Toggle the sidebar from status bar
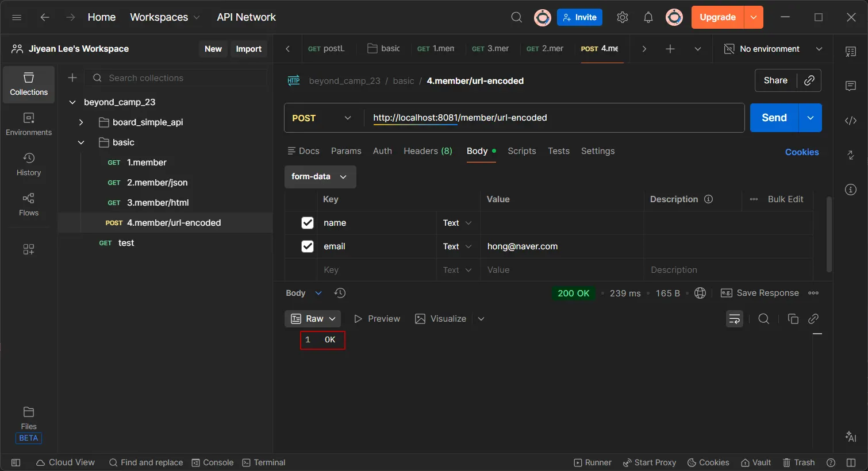This screenshot has width=868, height=471. tap(16, 462)
